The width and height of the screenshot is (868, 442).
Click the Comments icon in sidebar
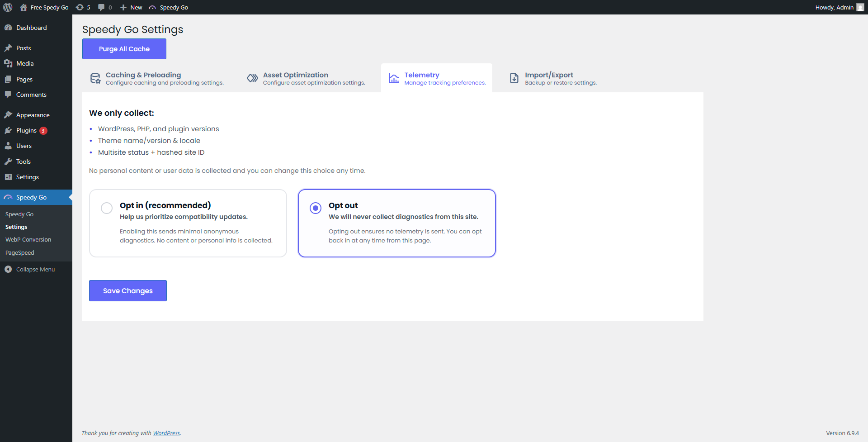point(8,95)
